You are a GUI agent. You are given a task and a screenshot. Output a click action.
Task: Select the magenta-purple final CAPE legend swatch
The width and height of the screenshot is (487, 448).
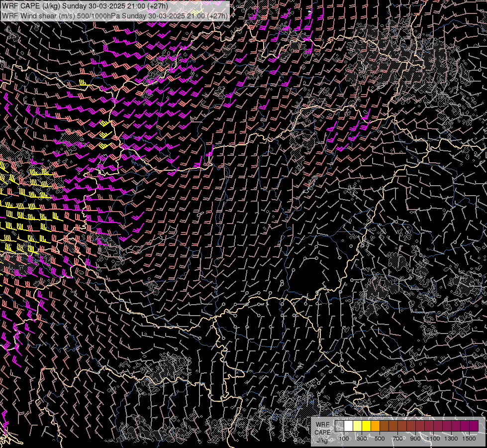click(x=474, y=426)
